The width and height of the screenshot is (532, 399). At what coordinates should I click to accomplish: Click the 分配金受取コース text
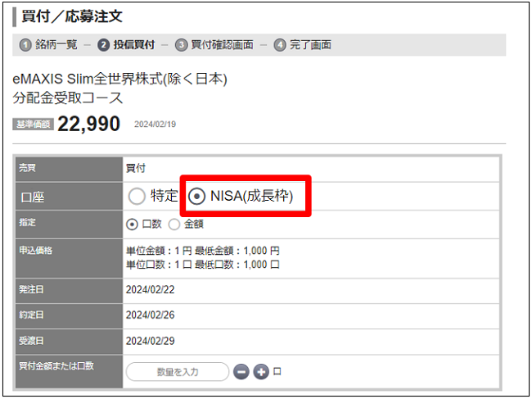67,98
